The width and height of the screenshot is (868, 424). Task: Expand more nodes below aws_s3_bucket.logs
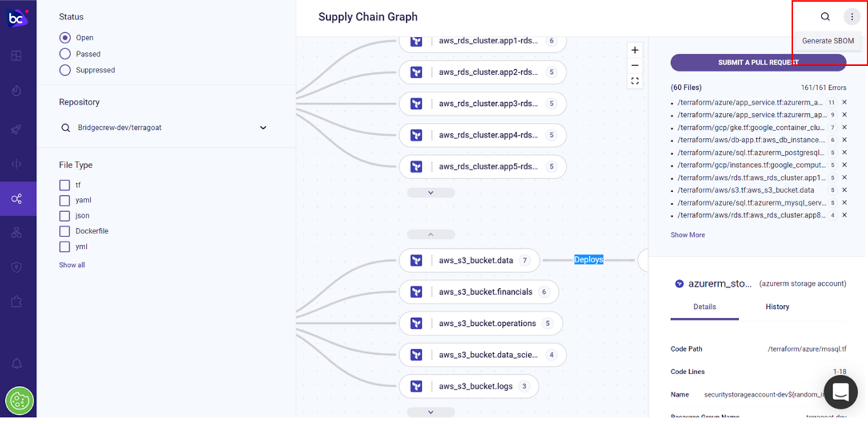click(x=431, y=412)
